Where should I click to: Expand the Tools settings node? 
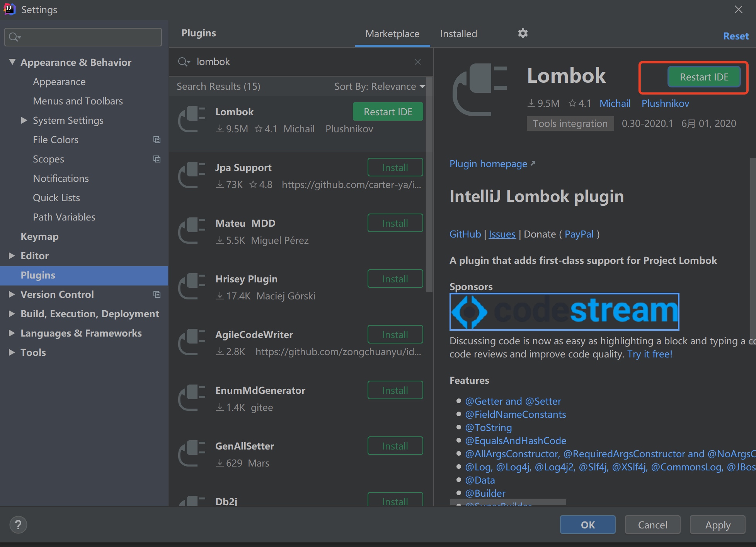point(12,352)
